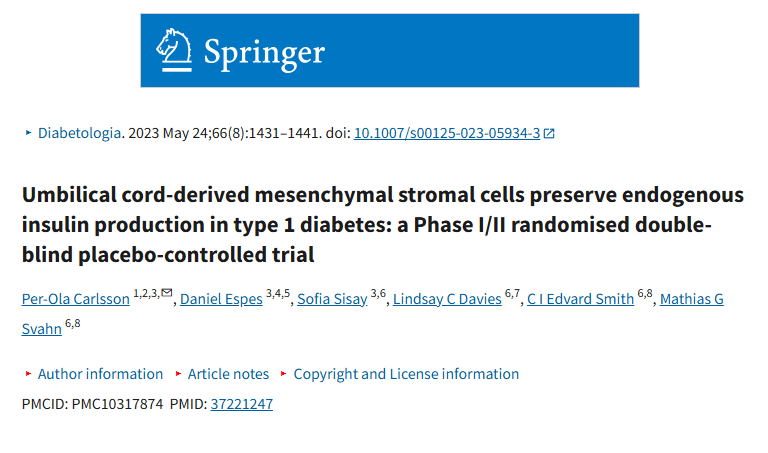Open PMID 37221247 link
The height and width of the screenshot is (453, 768).
pos(241,404)
